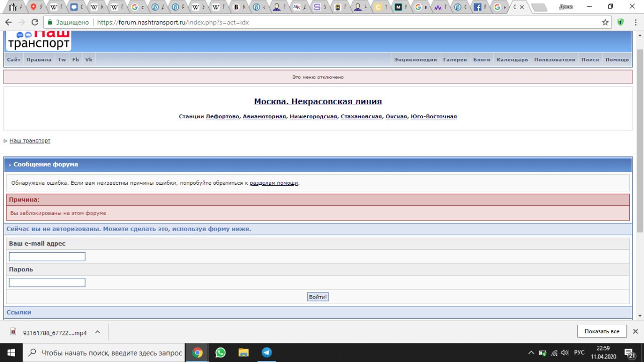Image resolution: width=644 pixels, height=362 pixels.
Task: View site security info padlock
Action: click(x=49, y=23)
